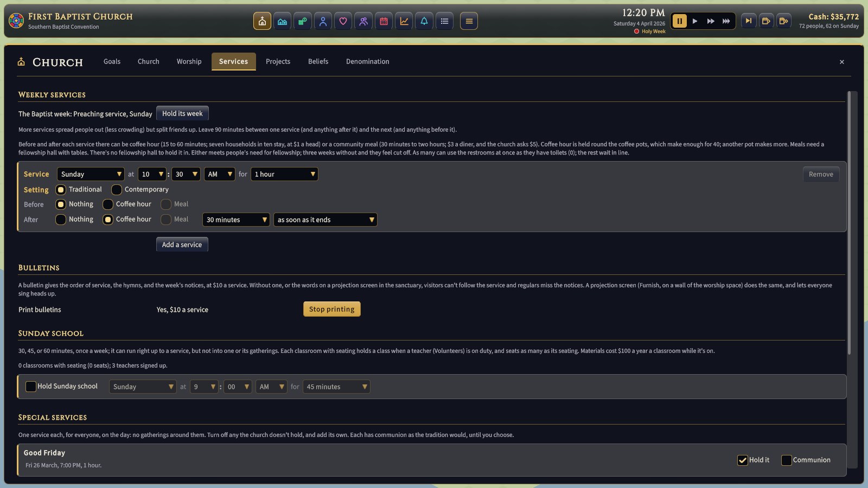Tick the Communion checkbox for Good Friday

tap(787, 460)
